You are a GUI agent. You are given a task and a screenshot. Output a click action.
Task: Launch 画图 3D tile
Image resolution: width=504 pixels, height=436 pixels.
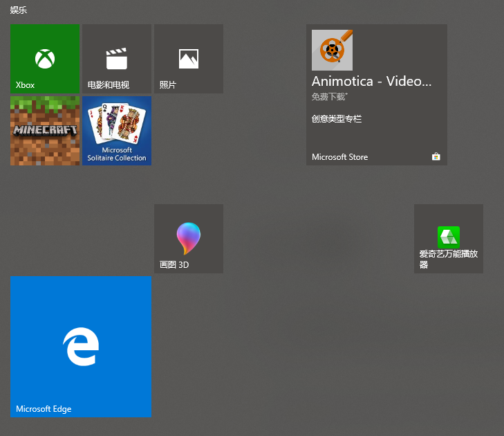click(189, 239)
